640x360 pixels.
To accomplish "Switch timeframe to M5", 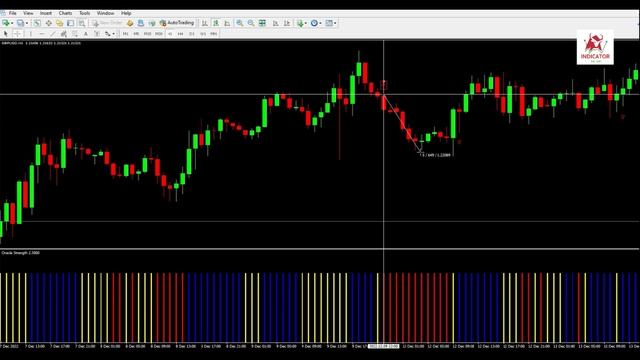I will point(136,33).
